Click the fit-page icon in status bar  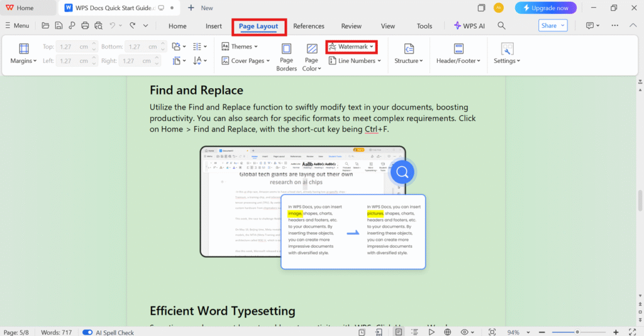pos(492,332)
